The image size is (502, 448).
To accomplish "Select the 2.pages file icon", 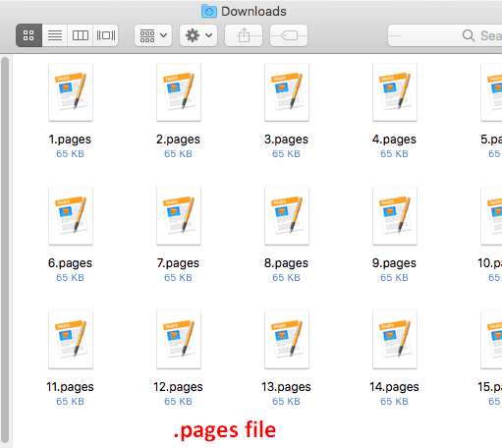I will click(x=179, y=92).
